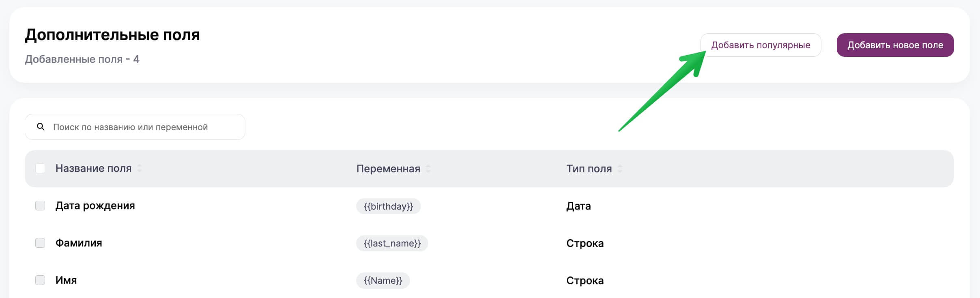Click the Добавить новое поле button
Screen dimensions: 980x298
click(x=895, y=45)
